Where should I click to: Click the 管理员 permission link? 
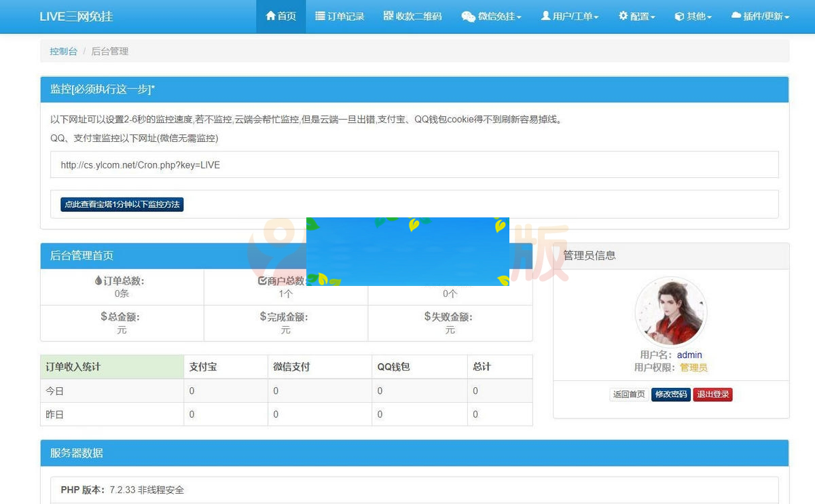coord(693,367)
